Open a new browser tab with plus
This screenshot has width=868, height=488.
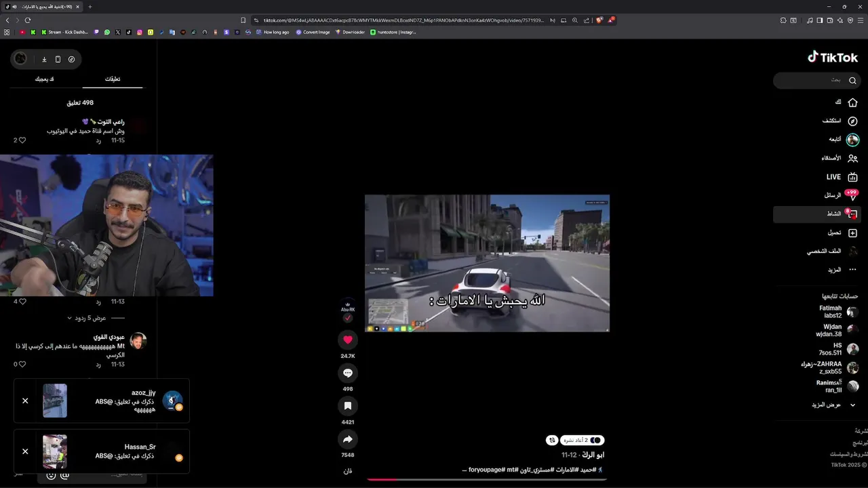[90, 7]
